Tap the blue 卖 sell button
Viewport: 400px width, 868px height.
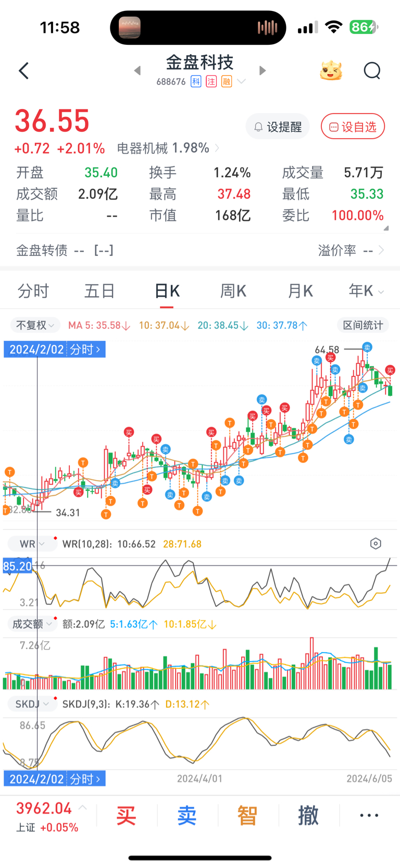(x=186, y=816)
